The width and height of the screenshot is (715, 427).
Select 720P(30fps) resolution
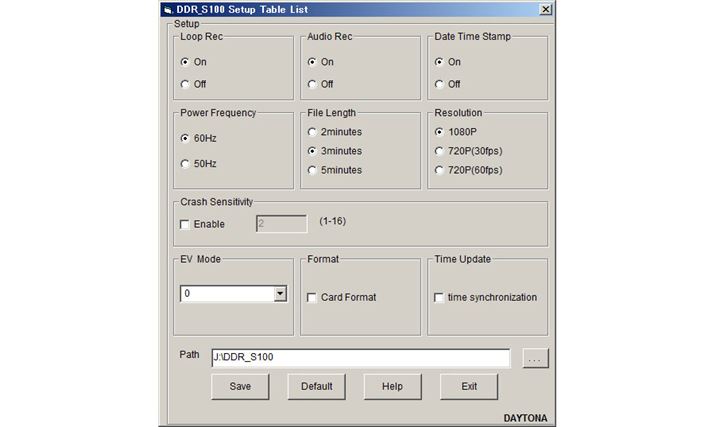pyautogui.click(x=439, y=151)
